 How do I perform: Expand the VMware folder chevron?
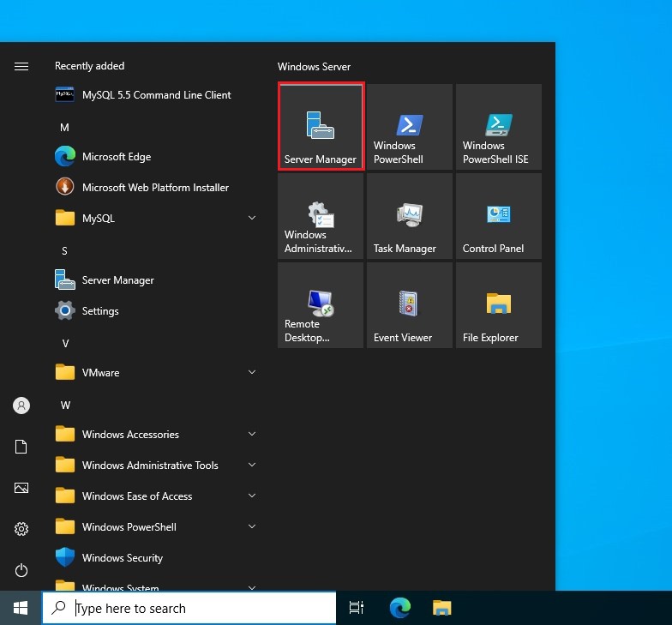(x=252, y=372)
